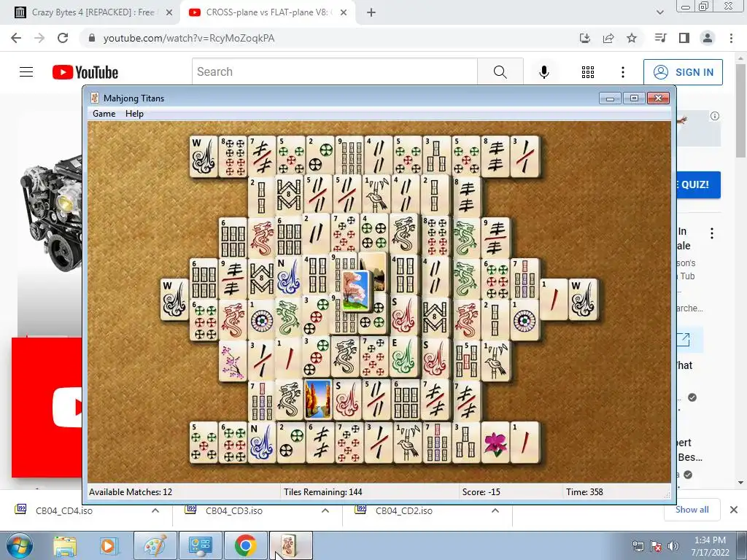Select the autumn trees season tile
747x560 pixels.
(318, 399)
